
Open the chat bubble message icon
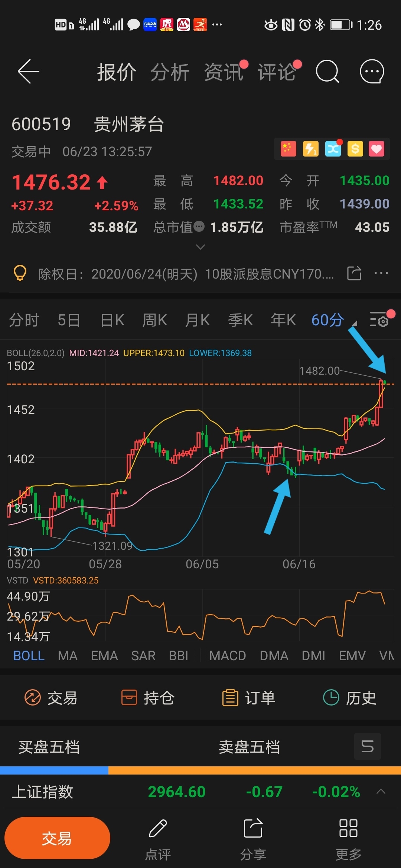(x=372, y=71)
